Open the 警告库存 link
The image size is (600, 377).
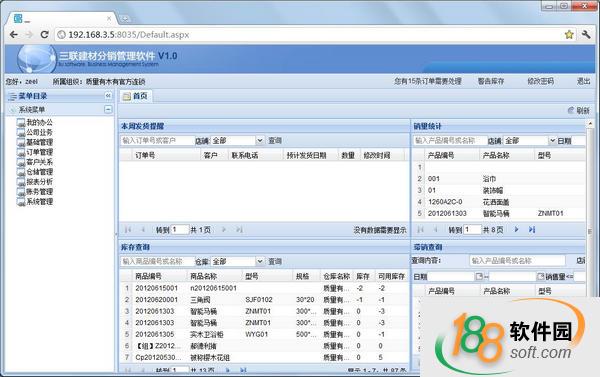(491, 82)
